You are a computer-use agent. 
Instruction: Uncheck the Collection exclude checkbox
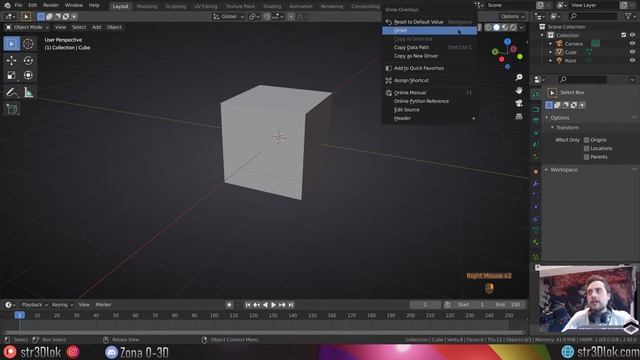(624, 35)
